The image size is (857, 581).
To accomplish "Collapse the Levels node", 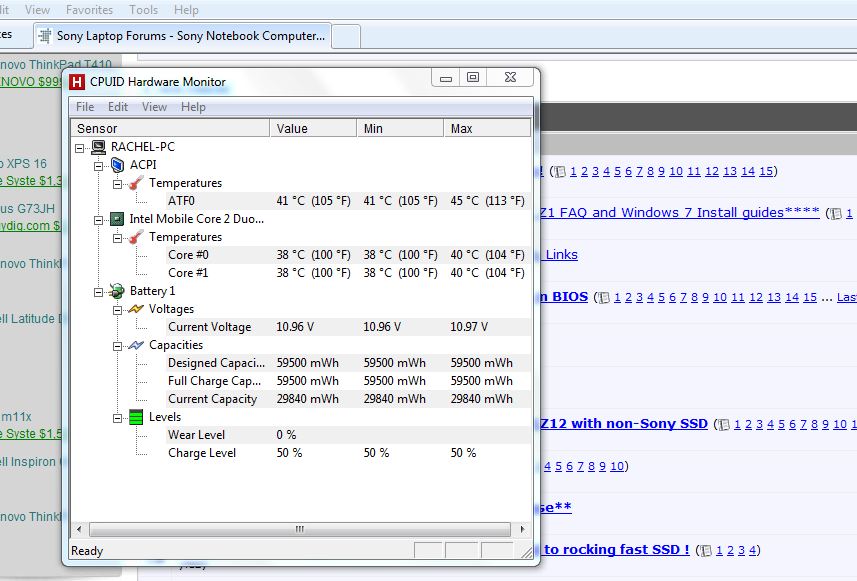I will [x=118, y=419].
